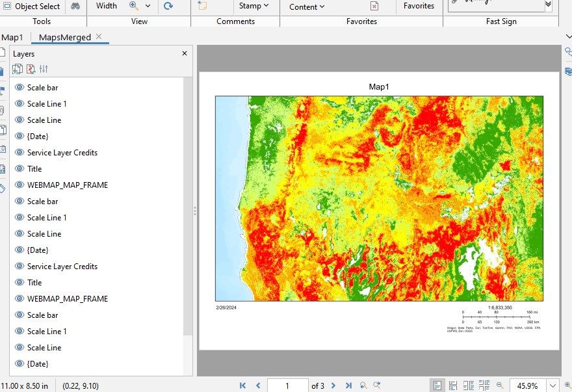Select the single page layout icon

click(437, 385)
